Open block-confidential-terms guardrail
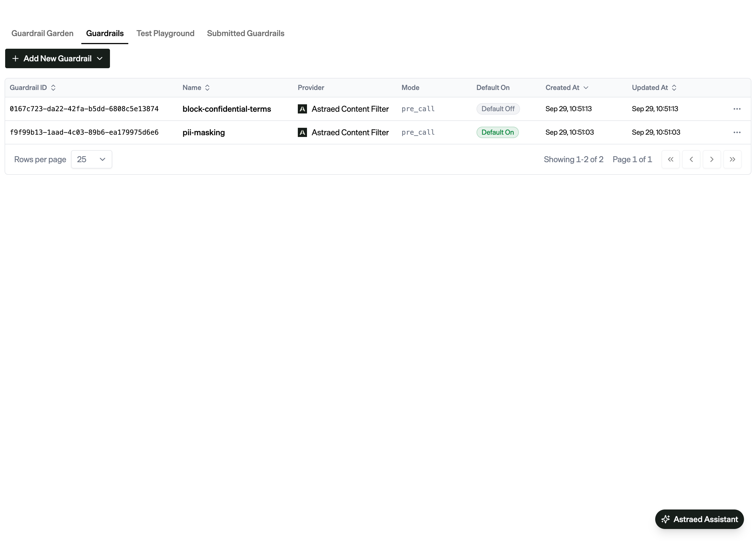The image size is (756, 541). tap(227, 109)
